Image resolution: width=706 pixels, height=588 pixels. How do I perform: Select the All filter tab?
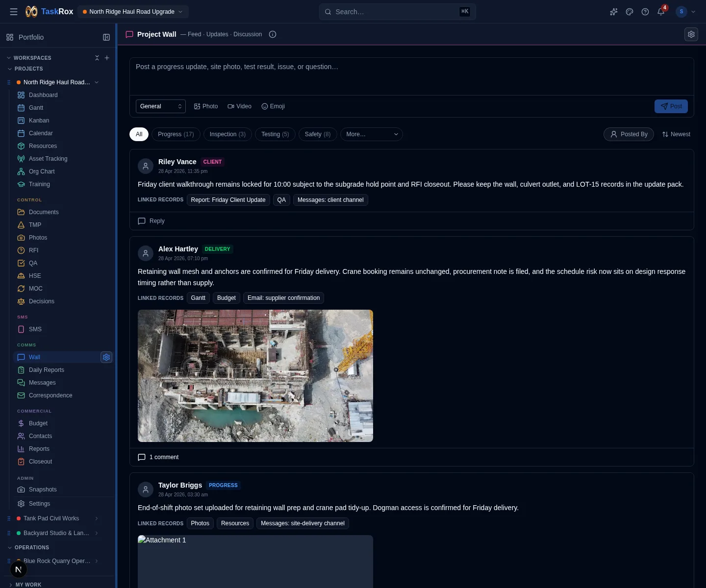(139, 134)
